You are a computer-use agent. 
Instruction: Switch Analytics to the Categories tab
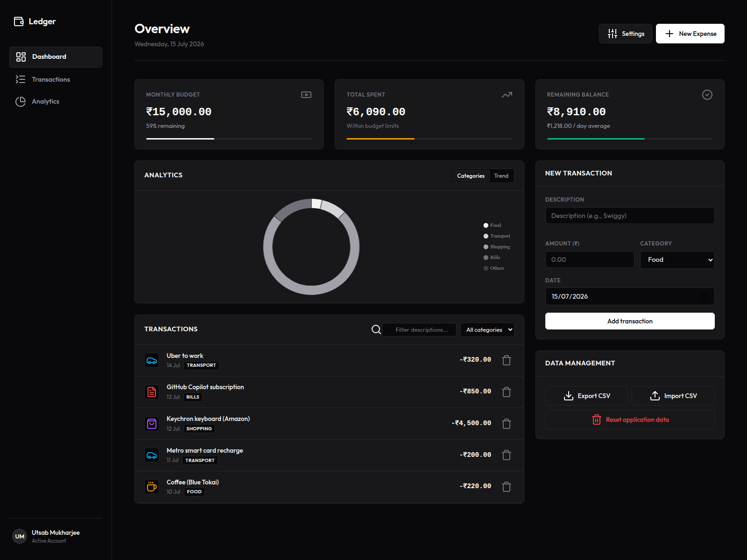(x=471, y=176)
